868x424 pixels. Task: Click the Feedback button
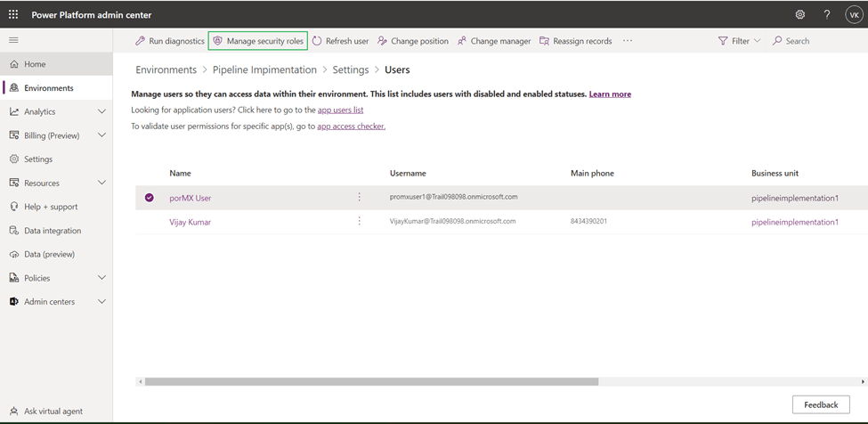[820, 404]
